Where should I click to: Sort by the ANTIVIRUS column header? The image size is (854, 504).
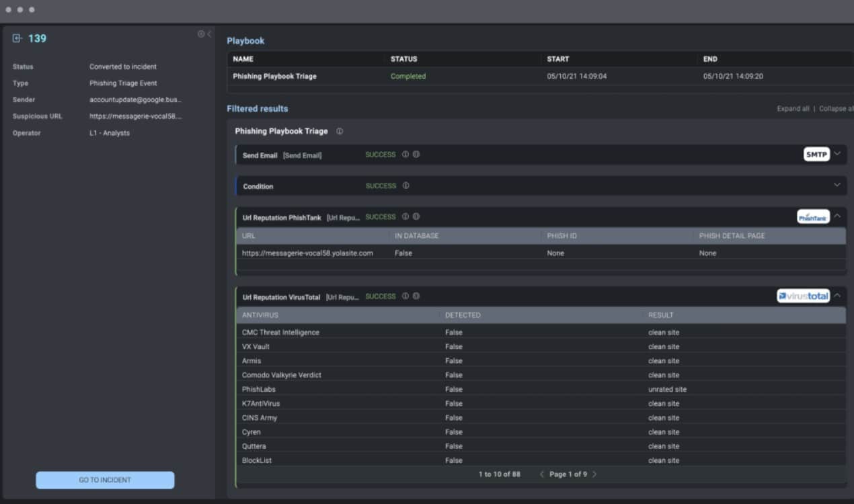click(x=260, y=315)
